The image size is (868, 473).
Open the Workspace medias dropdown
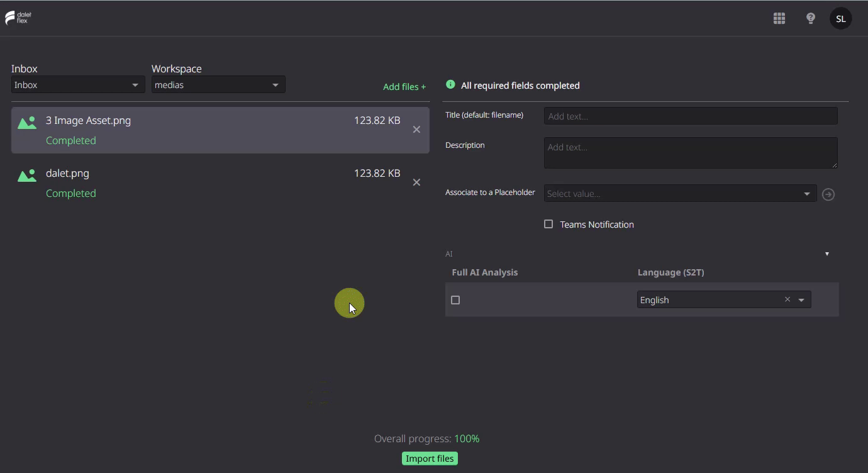[218, 85]
